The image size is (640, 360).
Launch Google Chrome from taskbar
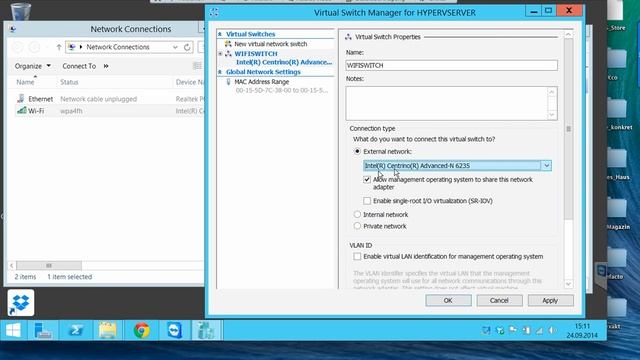[x=141, y=330]
